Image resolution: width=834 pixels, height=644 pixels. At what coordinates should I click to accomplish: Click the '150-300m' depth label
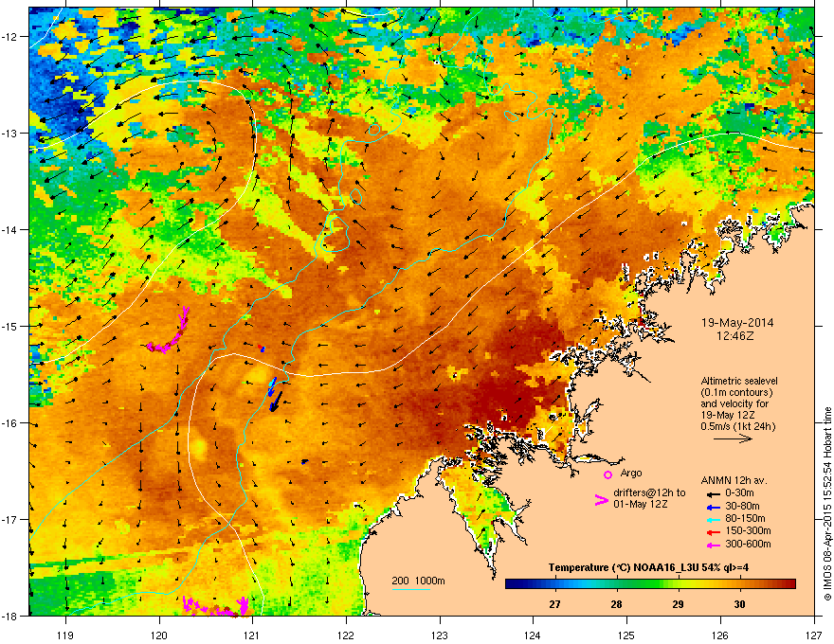coord(748,530)
